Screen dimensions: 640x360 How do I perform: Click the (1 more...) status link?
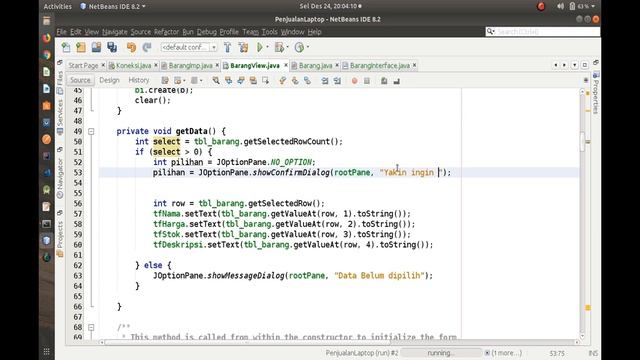(507, 353)
